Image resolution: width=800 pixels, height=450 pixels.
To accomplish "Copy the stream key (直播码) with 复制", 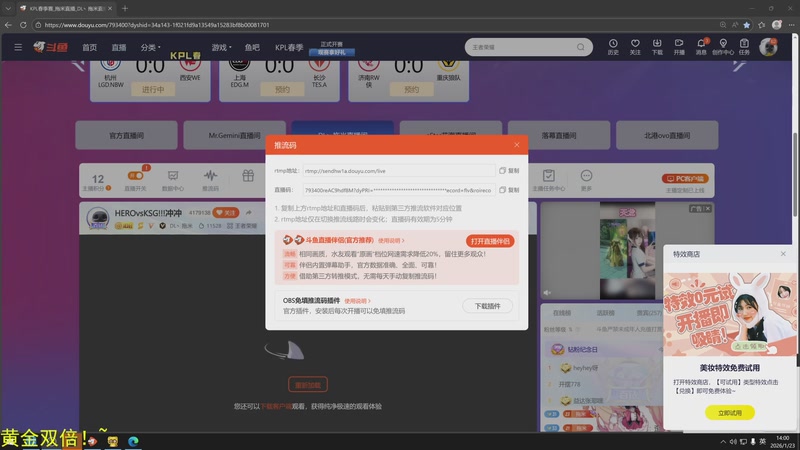I will pos(509,190).
